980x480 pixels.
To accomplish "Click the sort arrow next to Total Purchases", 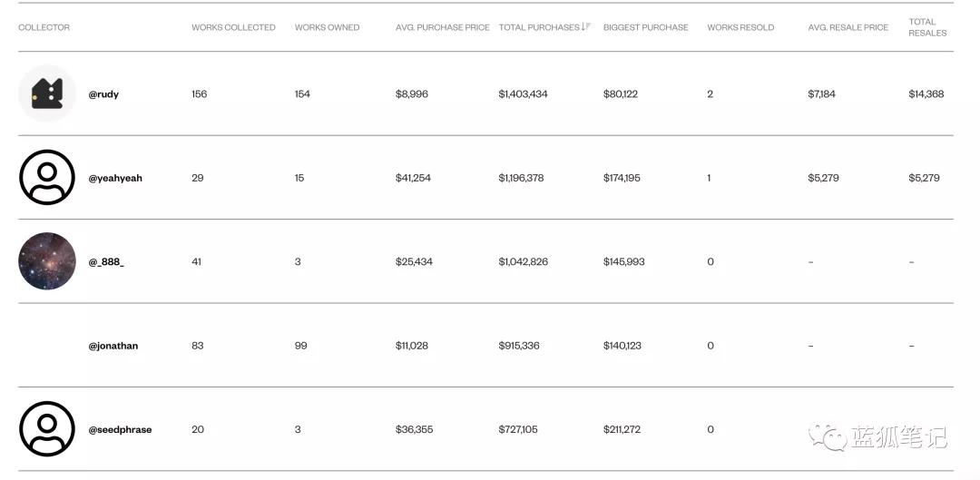I will coord(586,27).
